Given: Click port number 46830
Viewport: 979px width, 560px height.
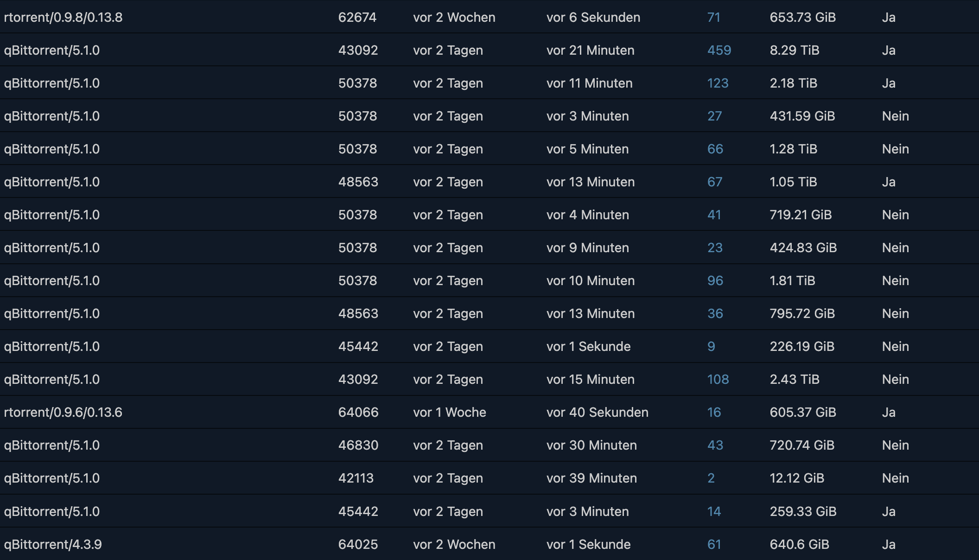Looking at the screenshot, I should coord(358,445).
